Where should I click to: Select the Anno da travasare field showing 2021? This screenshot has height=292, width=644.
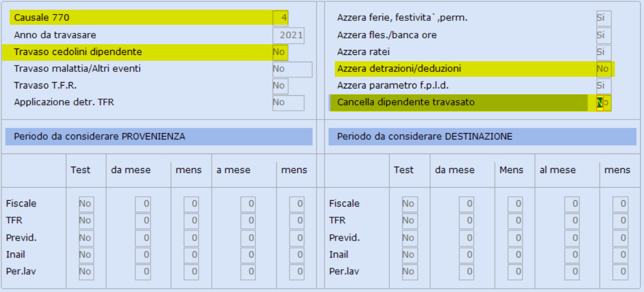click(x=288, y=35)
